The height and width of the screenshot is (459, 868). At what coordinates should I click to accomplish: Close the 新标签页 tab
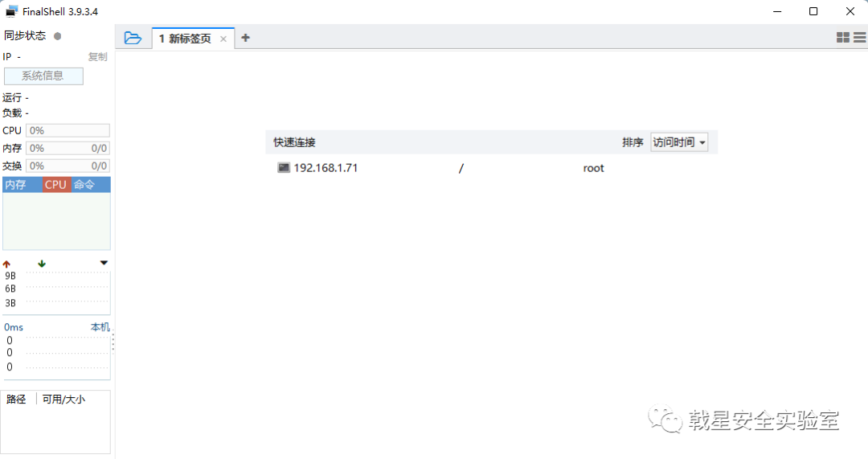223,39
